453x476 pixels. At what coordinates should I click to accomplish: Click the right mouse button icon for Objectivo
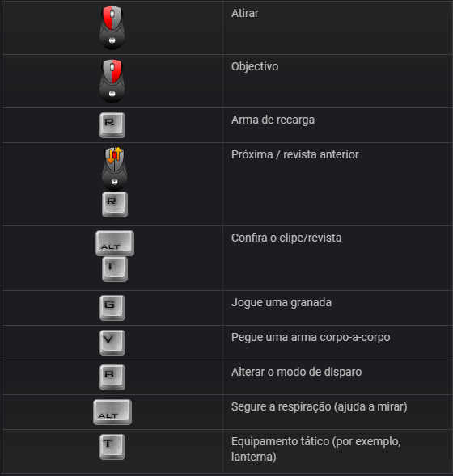click(x=112, y=81)
